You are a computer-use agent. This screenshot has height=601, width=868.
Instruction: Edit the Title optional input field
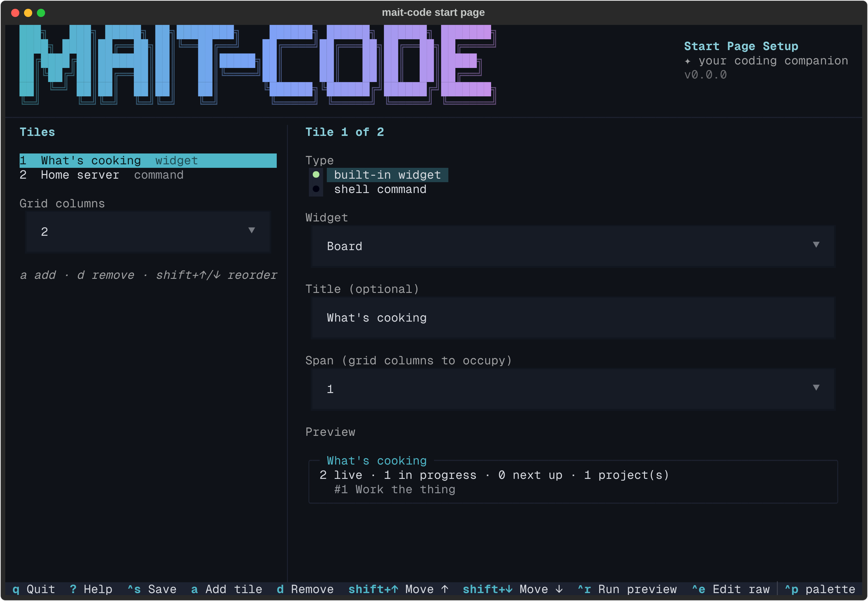click(573, 317)
